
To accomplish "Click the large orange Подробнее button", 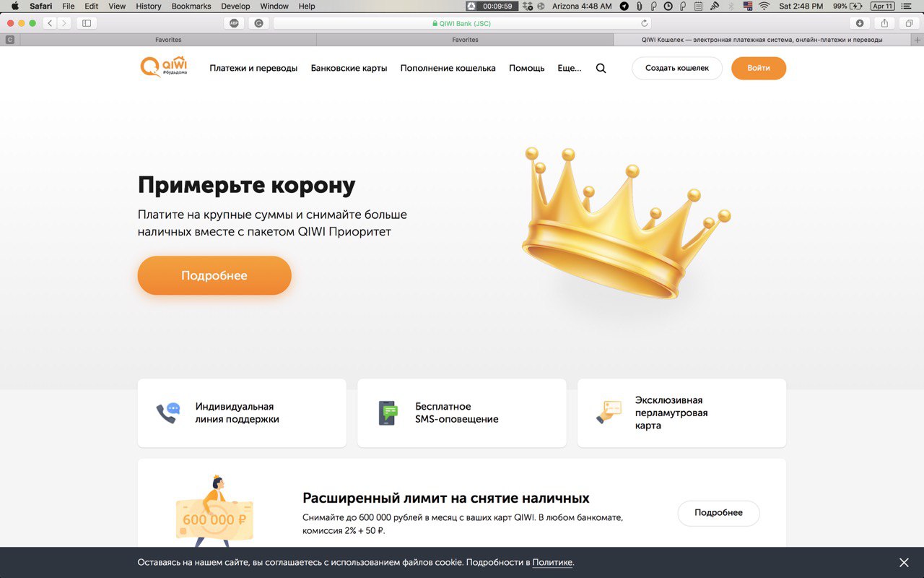I will coord(214,275).
